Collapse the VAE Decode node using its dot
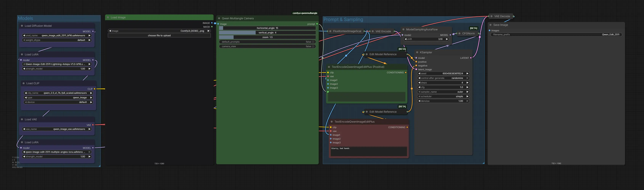 click(491, 16)
